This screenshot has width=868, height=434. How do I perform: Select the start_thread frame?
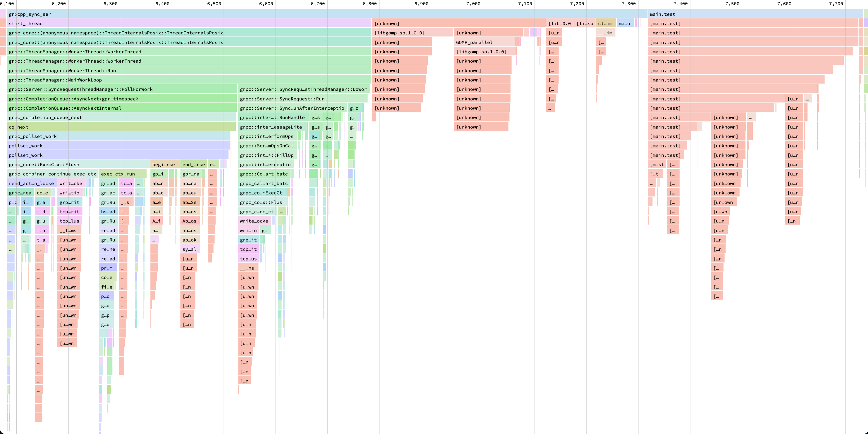tap(189, 24)
